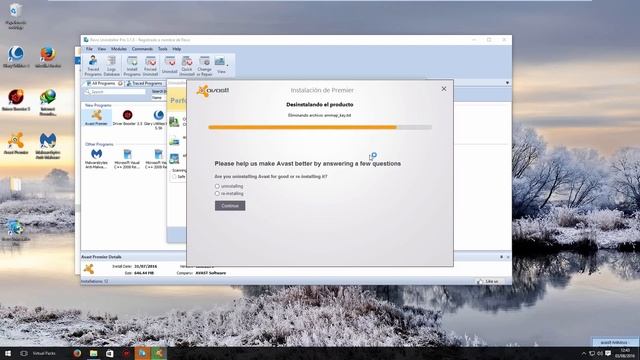Select Forced Uninstall toolbar icon
640x360 pixels.
(150, 66)
